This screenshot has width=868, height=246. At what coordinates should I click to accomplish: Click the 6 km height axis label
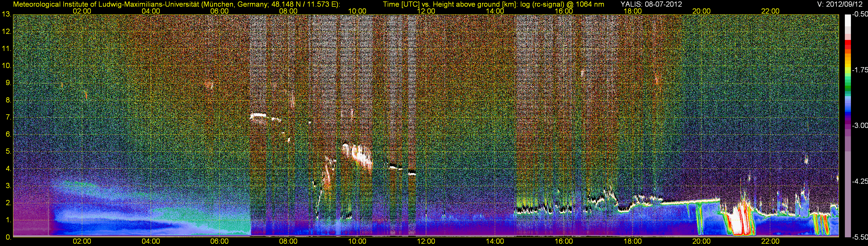[x=8, y=135]
